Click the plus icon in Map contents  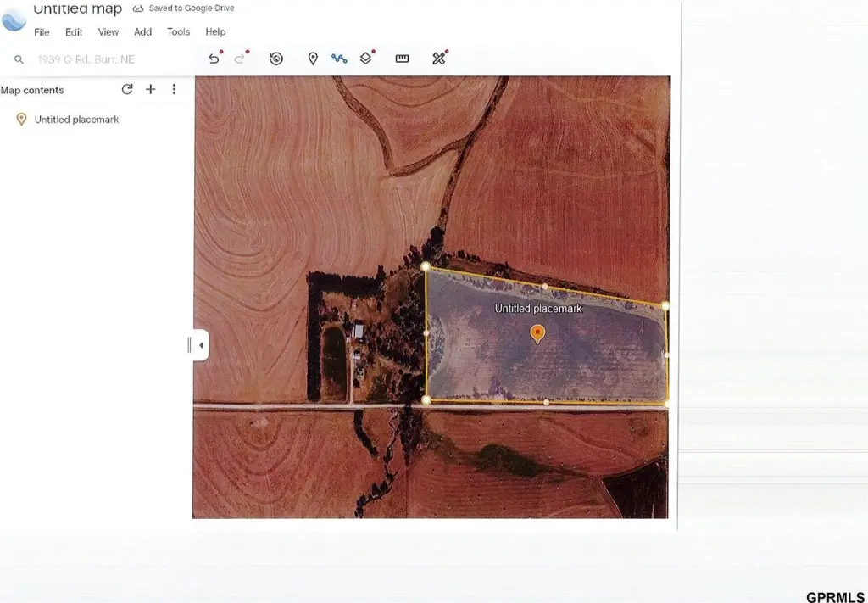151,90
